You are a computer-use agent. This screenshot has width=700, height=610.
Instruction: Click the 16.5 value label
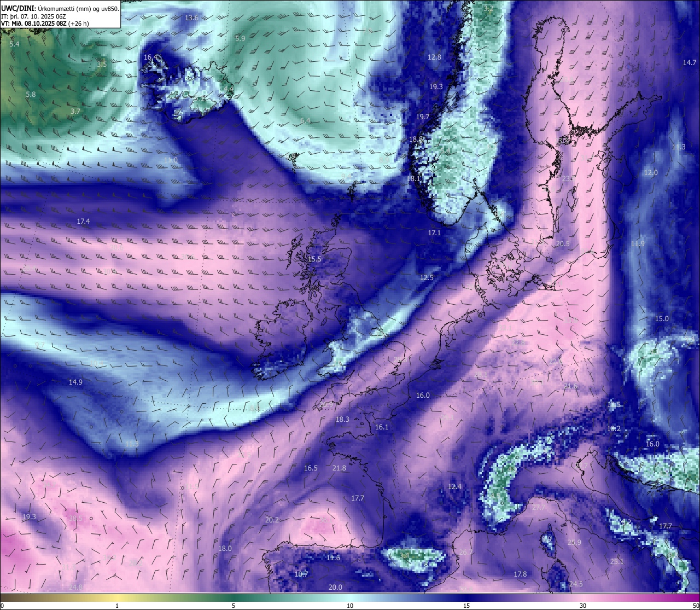pos(311,468)
